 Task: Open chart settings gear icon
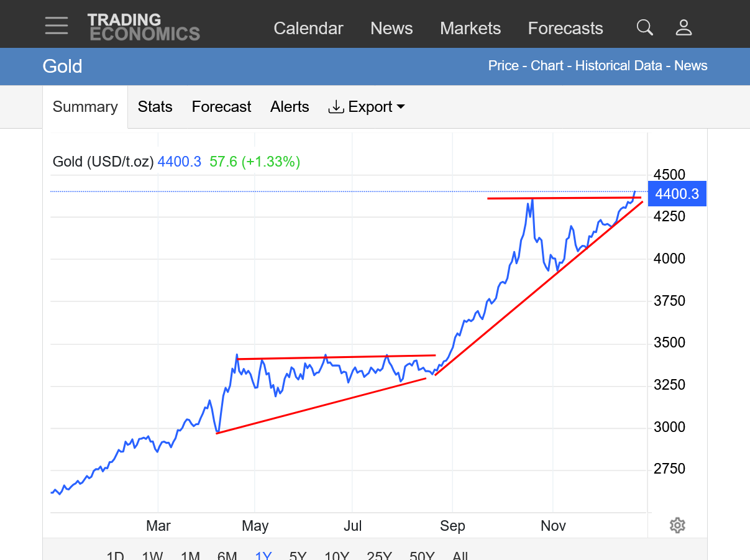(677, 525)
